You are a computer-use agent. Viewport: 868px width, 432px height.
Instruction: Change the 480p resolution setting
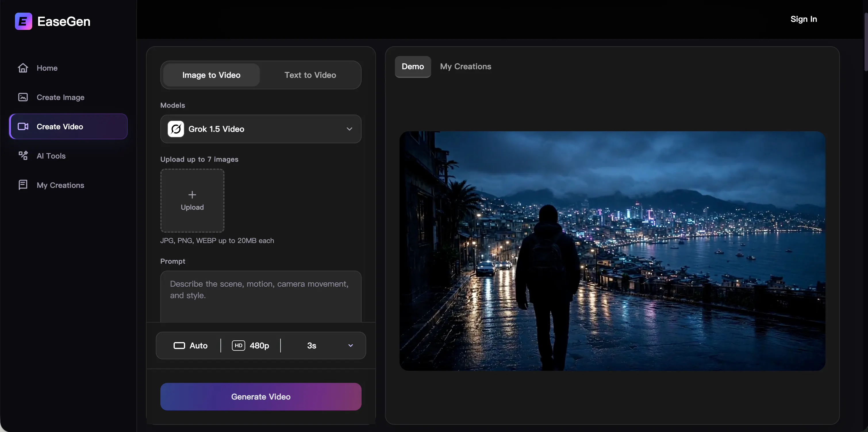pyautogui.click(x=250, y=346)
